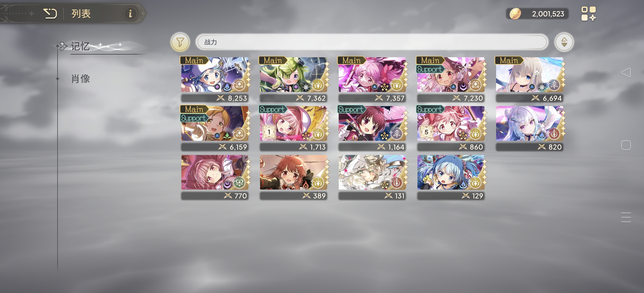Switch to the 肖像 tab
The height and width of the screenshot is (293, 644).
coord(81,79)
